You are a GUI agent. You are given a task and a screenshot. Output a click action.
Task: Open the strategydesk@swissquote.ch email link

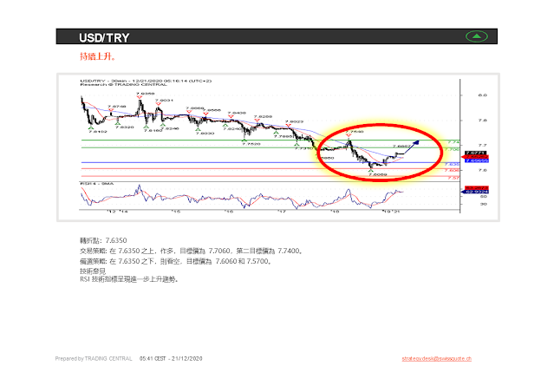(436, 359)
